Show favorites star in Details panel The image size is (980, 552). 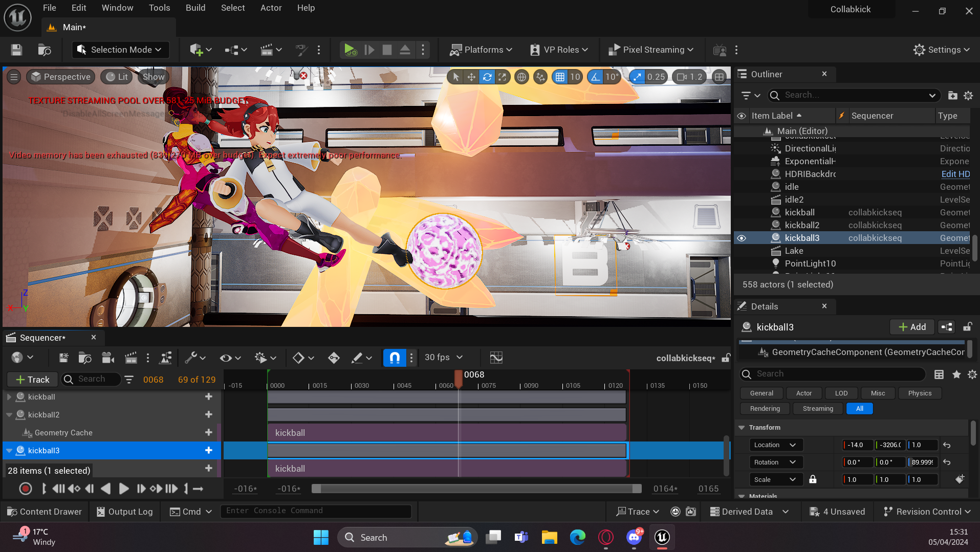click(x=956, y=374)
